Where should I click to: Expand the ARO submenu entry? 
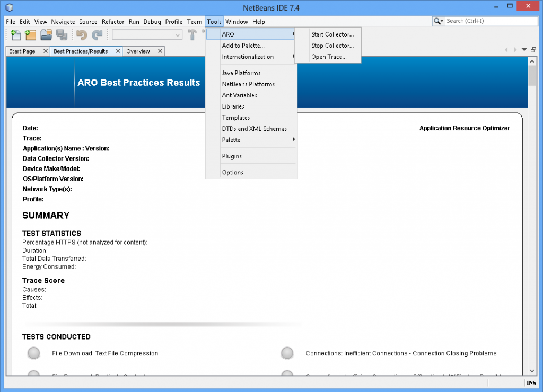click(x=251, y=34)
